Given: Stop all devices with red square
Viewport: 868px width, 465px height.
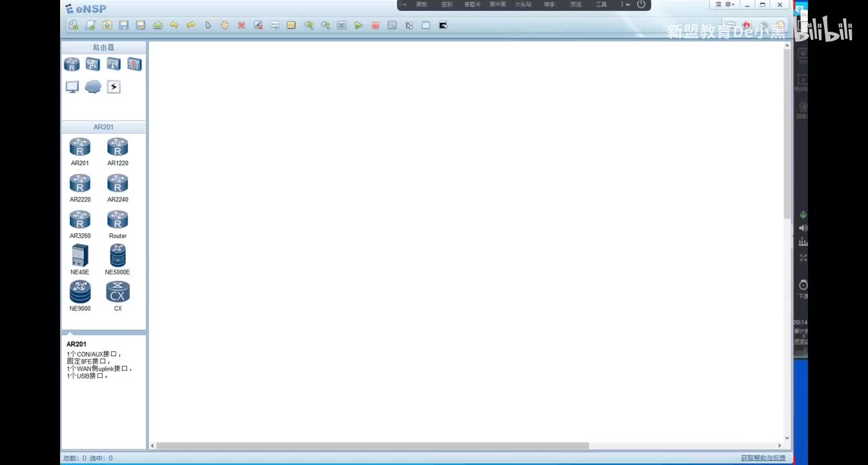Looking at the screenshot, I should pyautogui.click(x=375, y=25).
